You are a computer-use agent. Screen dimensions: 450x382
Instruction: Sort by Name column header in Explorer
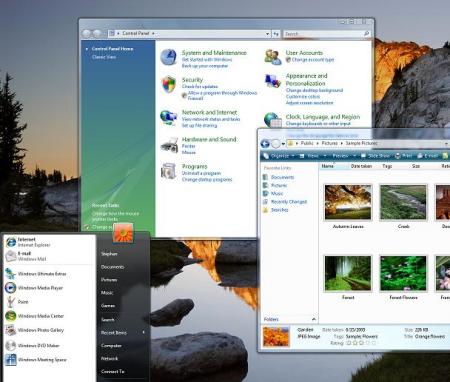coord(333,166)
